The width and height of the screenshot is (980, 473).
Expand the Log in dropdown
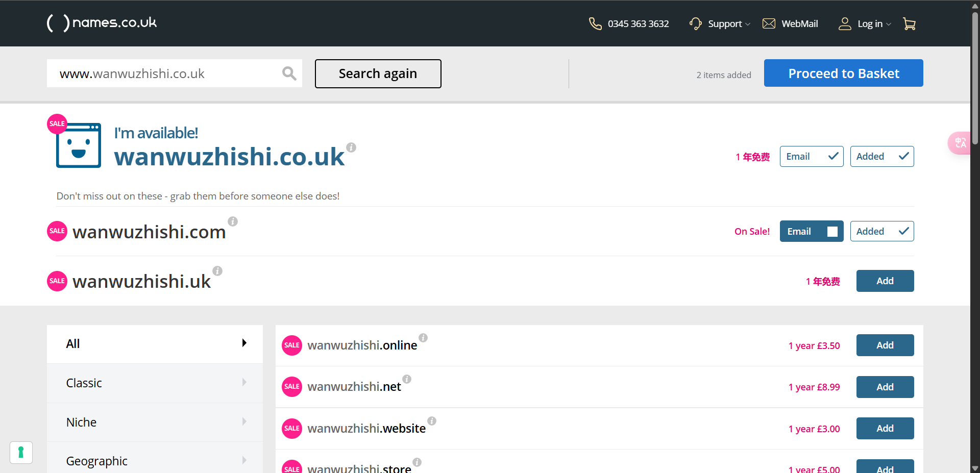click(x=865, y=24)
